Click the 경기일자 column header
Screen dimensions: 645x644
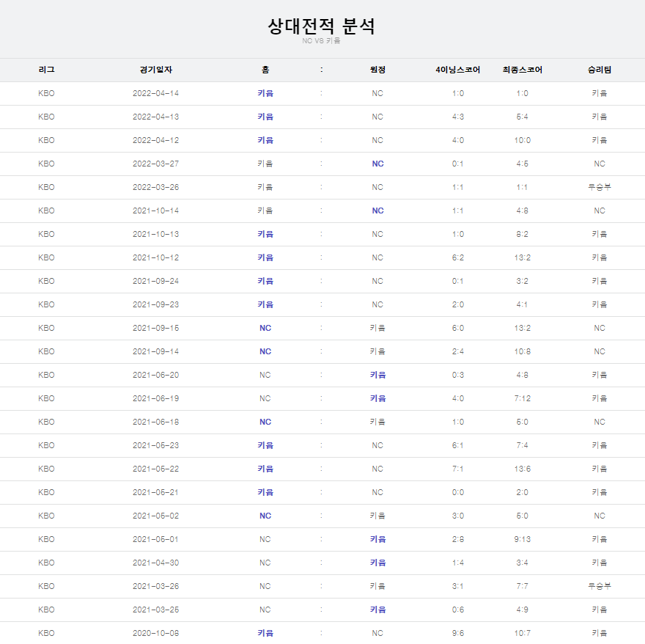click(x=156, y=70)
